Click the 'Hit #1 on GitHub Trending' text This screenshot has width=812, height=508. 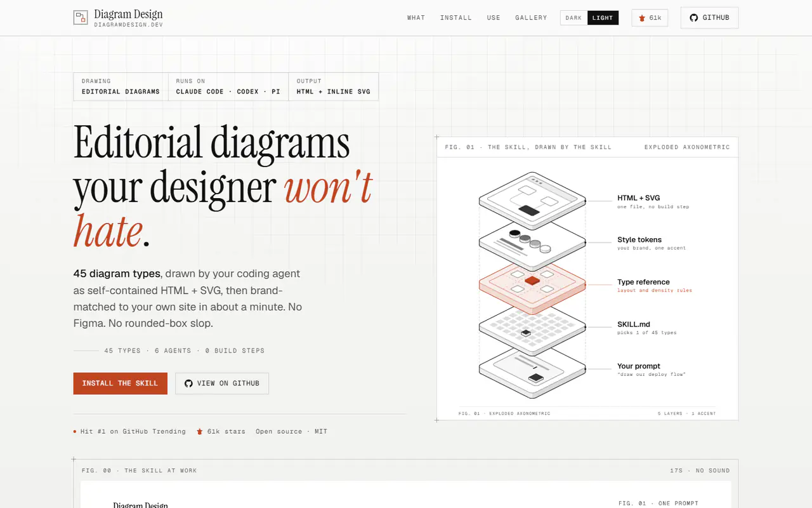click(x=133, y=431)
